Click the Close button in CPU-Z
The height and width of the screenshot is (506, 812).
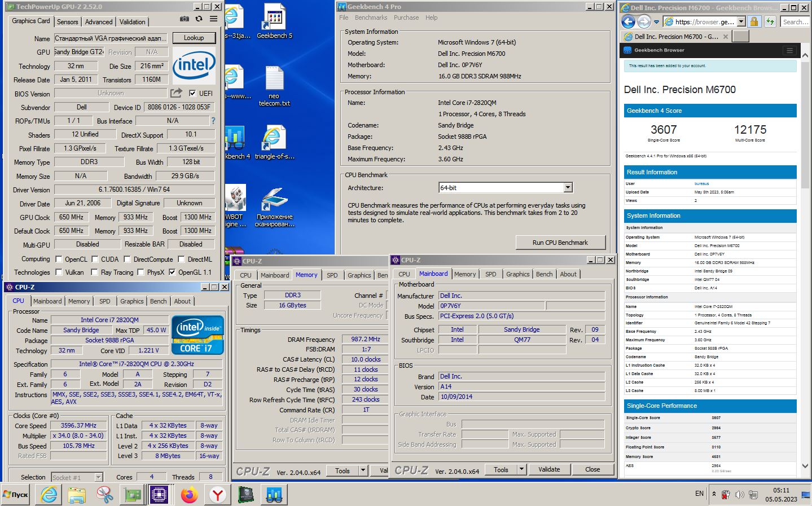[x=592, y=469]
